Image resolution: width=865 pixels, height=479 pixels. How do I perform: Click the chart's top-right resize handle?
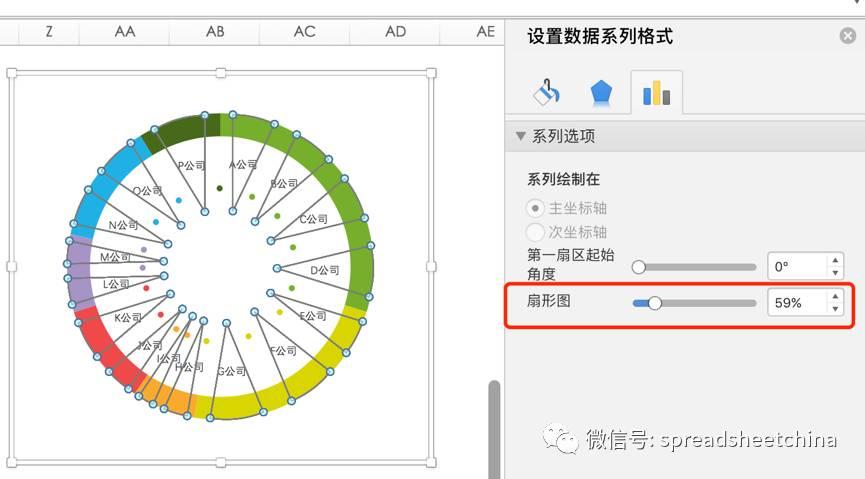431,73
